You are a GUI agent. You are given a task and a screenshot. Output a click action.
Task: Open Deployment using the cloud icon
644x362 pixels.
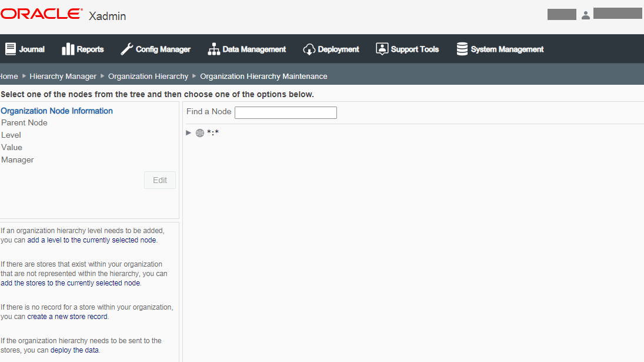[309, 49]
